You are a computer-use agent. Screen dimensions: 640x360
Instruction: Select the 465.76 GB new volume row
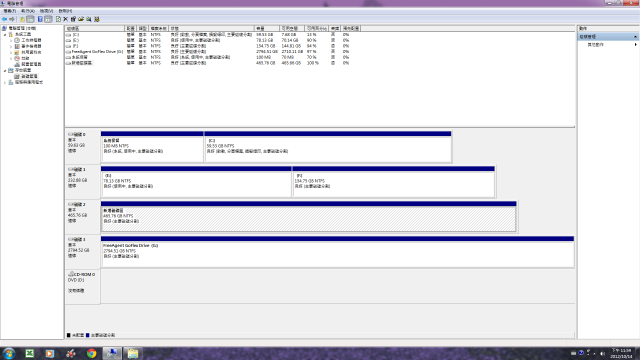click(x=208, y=63)
